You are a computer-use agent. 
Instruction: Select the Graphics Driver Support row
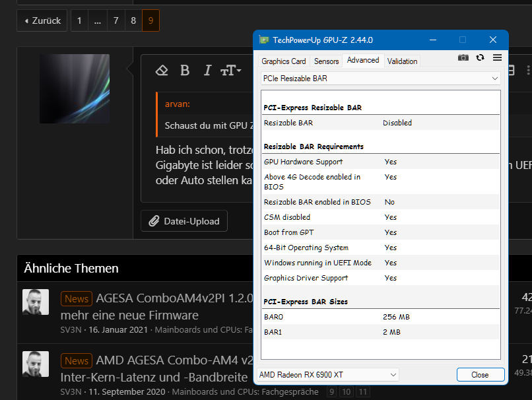click(381, 278)
